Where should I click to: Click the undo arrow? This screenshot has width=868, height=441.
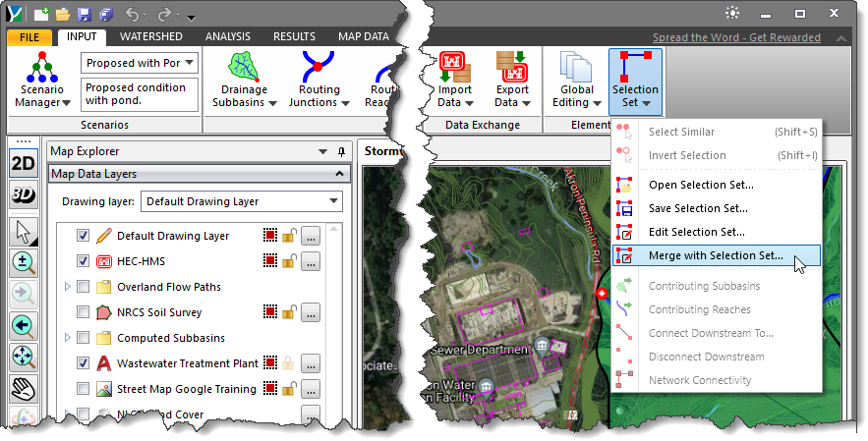(x=131, y=15)
